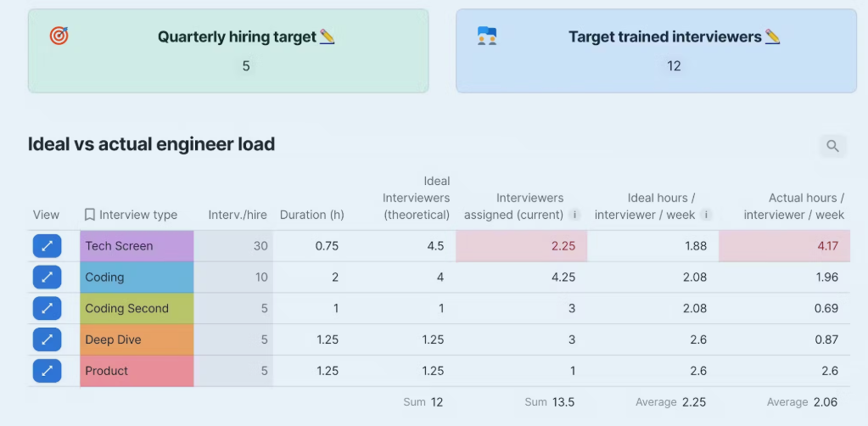The width and height of the screenshot is (868, 426).
Task: Open the Sum 12 footer summary
Action: 423,401
